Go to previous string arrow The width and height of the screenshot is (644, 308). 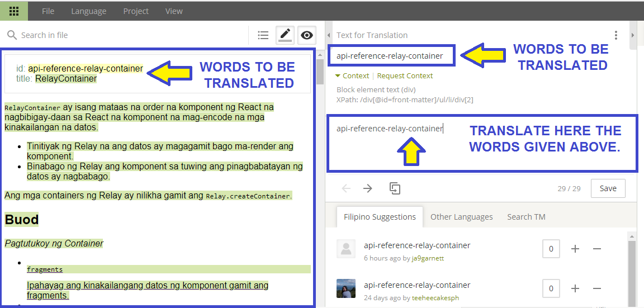pos(346,188)
